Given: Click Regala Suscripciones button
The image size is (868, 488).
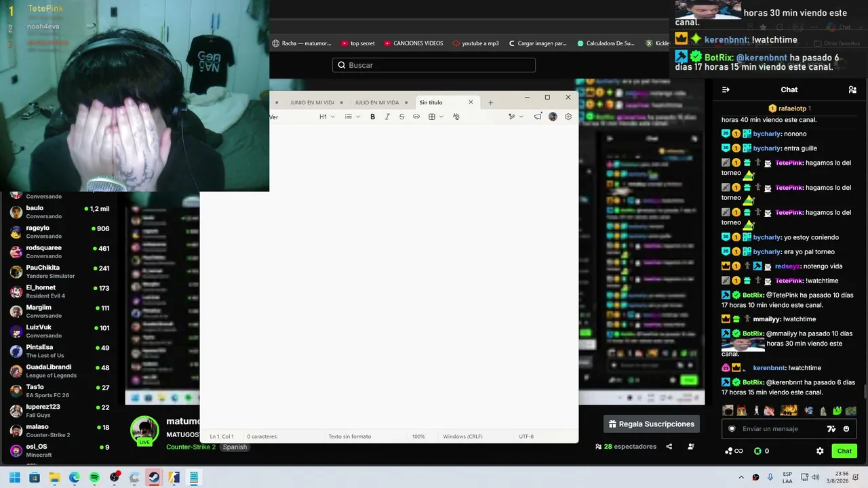Looking at the screenshot, I should [x=652, y=424].
